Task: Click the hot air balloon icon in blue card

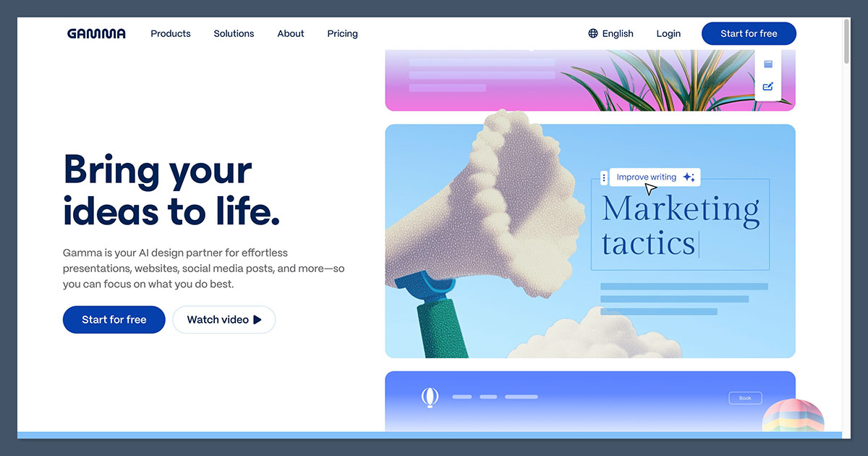Action: pyautogui.click(x=430, y=397)
